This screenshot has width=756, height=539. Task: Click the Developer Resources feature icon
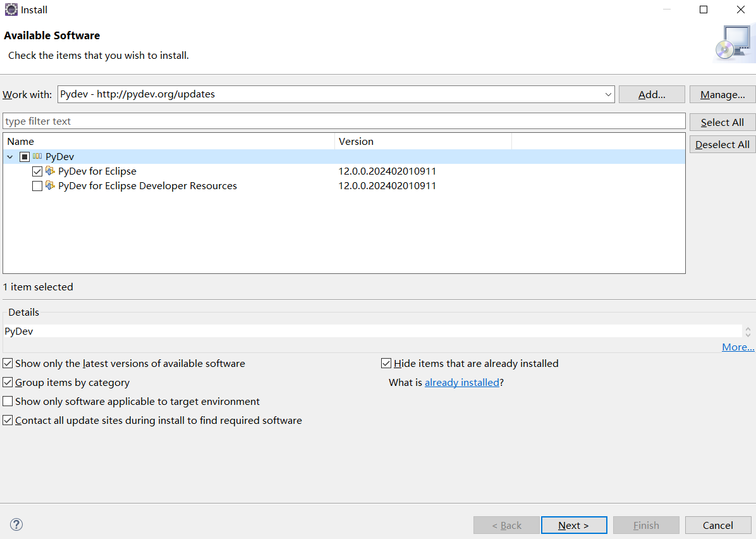(50, 185)
